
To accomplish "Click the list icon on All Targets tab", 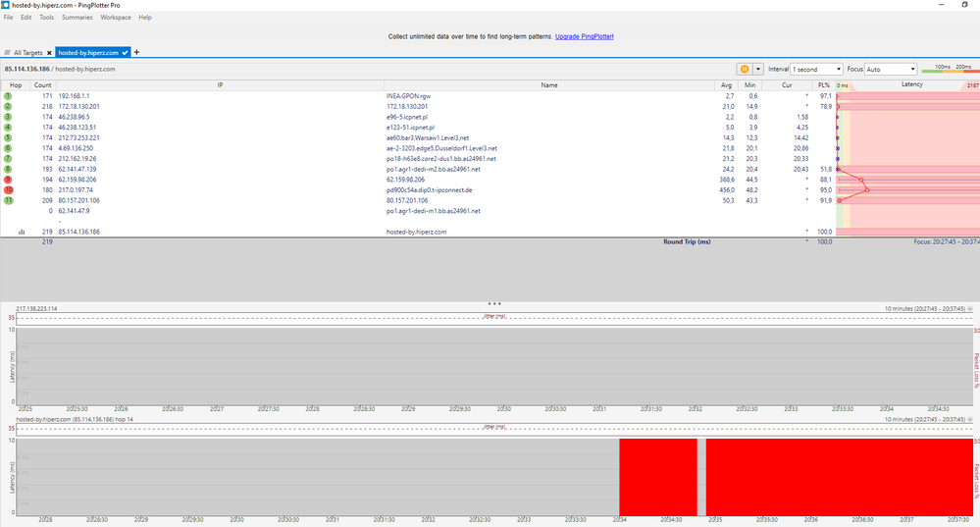I will pos(8,53).
